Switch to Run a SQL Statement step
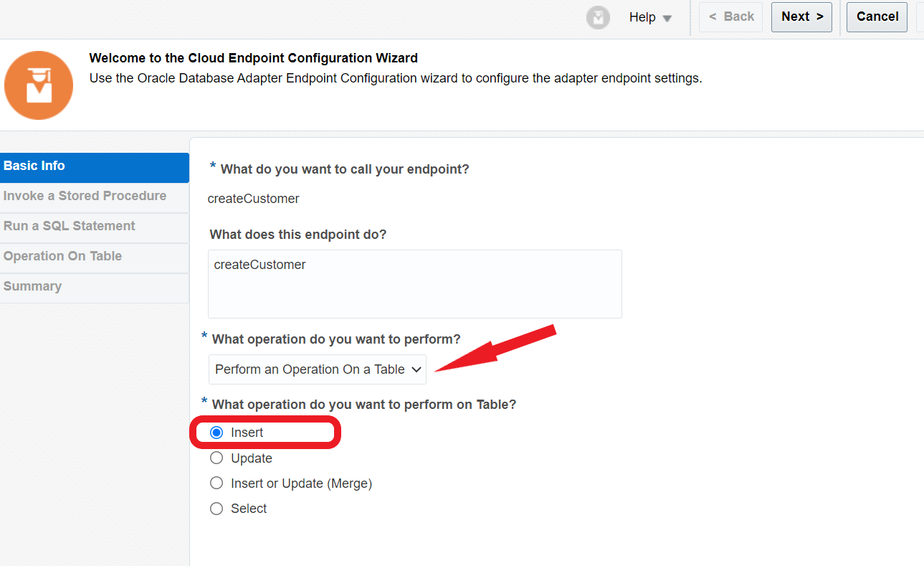 (x=94, y=227)
